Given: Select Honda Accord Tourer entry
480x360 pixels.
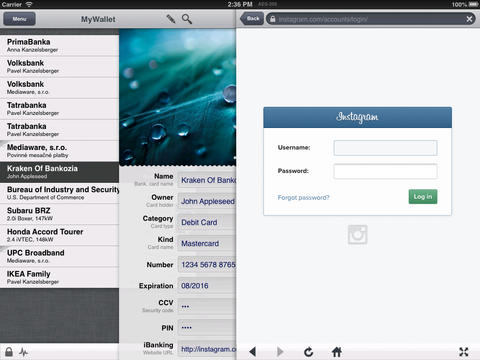Looking at the screenshot, I should pyautogui.click(x=59, y=235).
